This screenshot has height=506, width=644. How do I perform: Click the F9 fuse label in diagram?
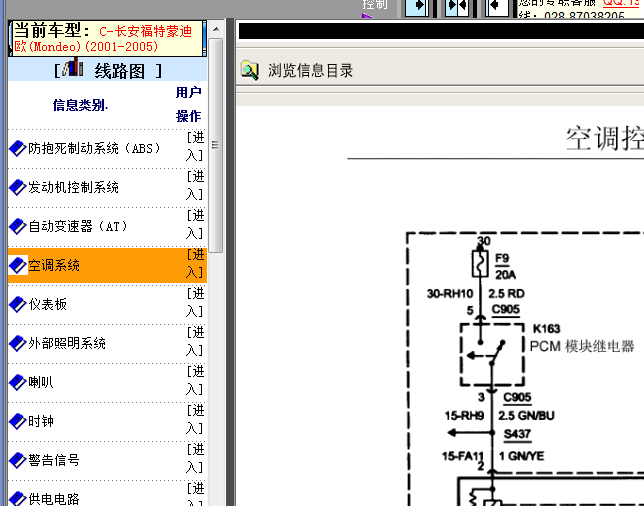(x=502, y=258)
